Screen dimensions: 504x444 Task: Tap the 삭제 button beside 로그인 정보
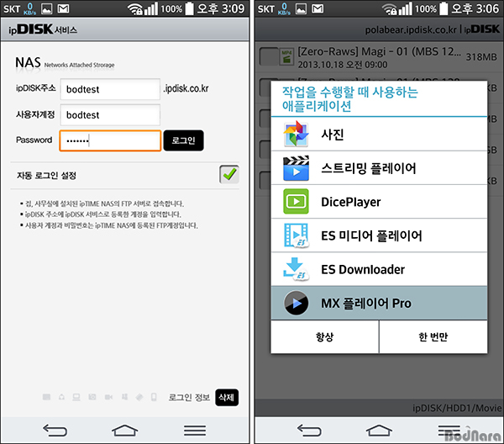tap(227, 398)
